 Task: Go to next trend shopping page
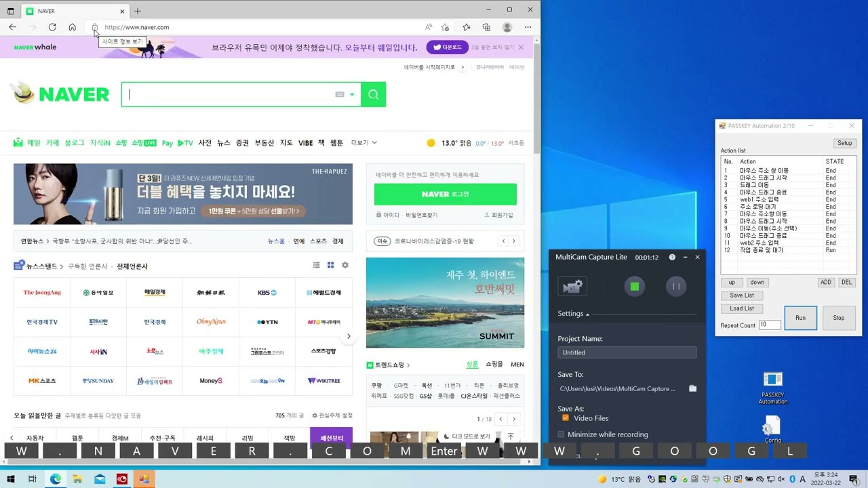click(514, 419)
